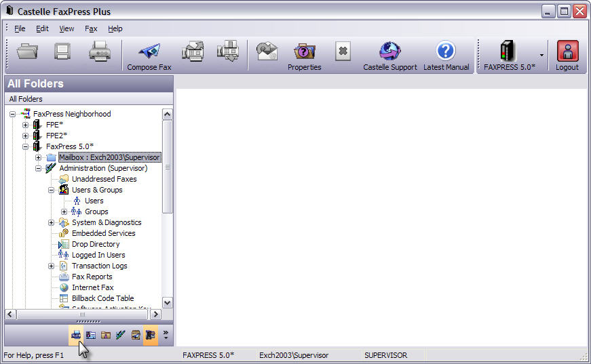The image size is (591, 364).
Task: Click the package with plane icon in bottom bar
Action: coord(136,335)
